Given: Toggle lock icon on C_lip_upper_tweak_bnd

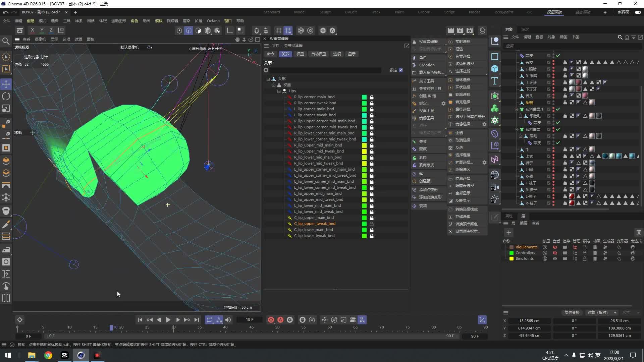Looking at the screenshot, I should coord(372,224).
